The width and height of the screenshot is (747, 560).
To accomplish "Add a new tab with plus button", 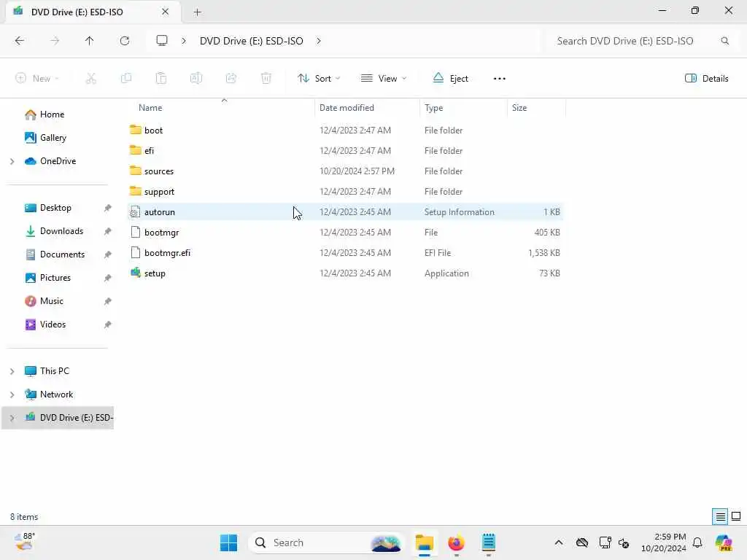I will [x=197, y=12].
